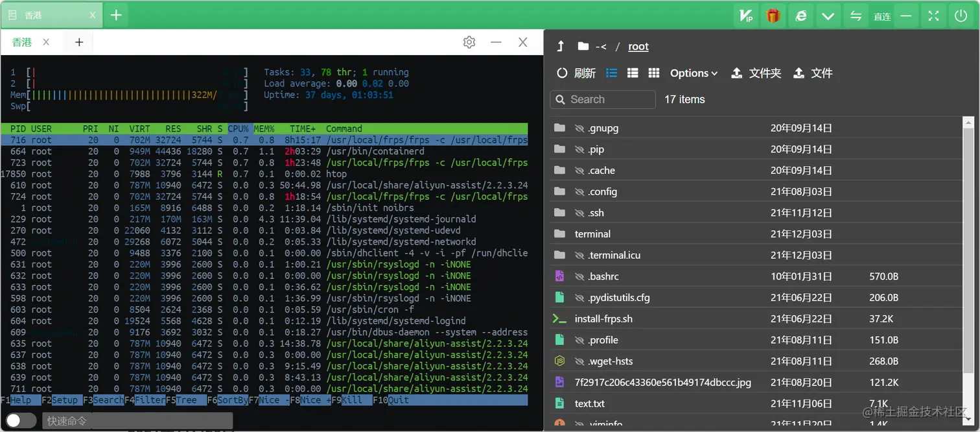Click the folder icon in the breadcrumb
This screenshot has height=432, width=980.
point(583,46)
